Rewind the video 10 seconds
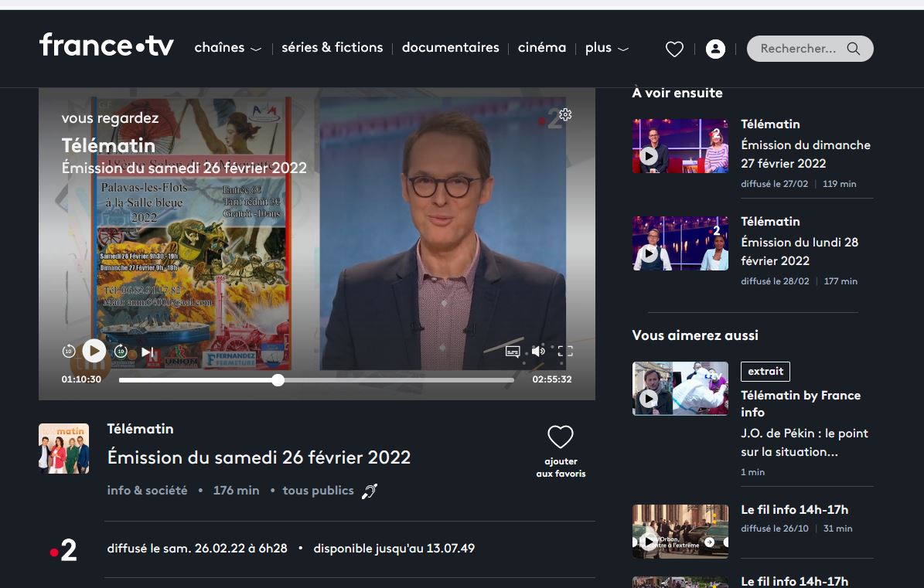The image size is (924, 588). pos(69,352)
